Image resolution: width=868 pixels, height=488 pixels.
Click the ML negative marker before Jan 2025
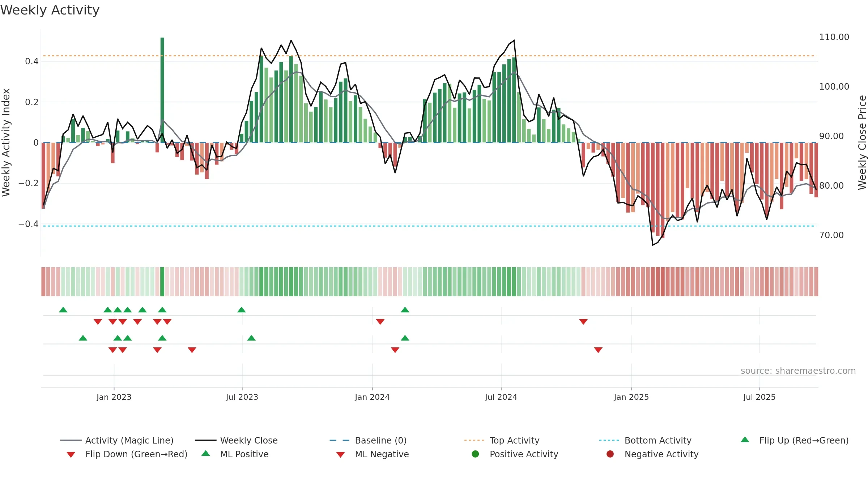598,350
